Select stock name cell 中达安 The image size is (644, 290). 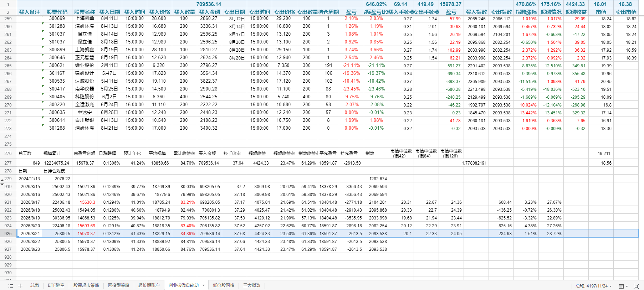85,113
